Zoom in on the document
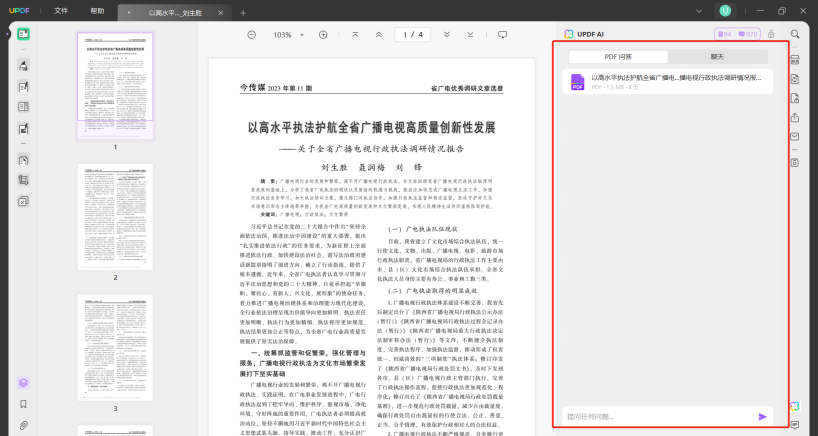The height and width of the screenshot is (436, 818). 323,35
